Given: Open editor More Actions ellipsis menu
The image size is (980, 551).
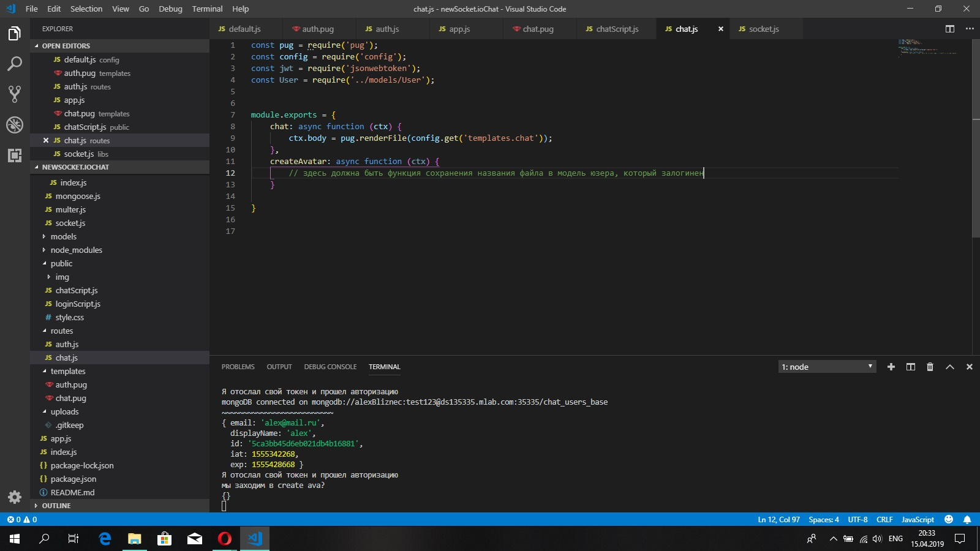Looking at the screenshot, I should coord(970,29).
